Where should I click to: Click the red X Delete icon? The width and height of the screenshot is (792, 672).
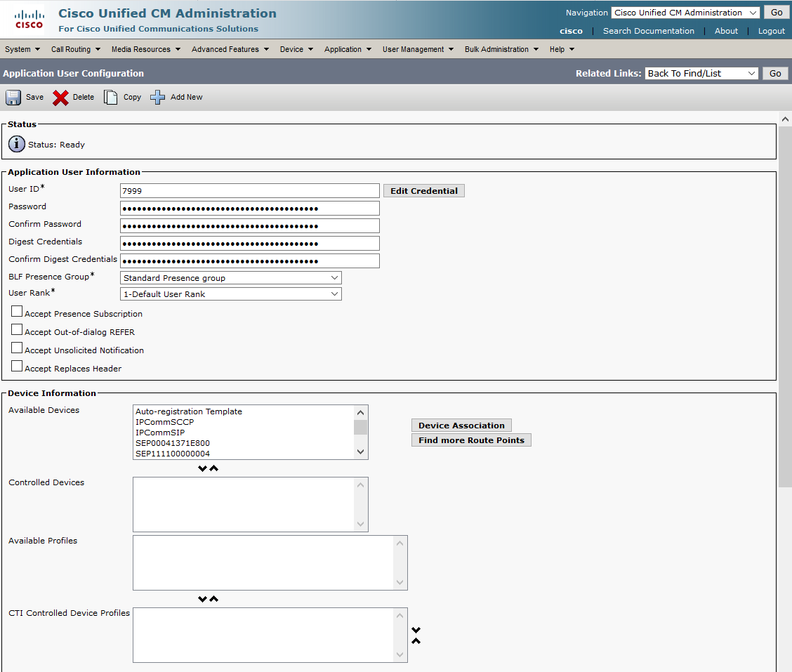61,98
